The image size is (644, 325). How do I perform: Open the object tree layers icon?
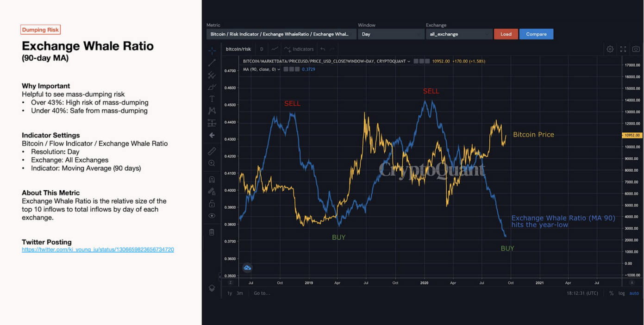pyautogui.click(x=212, y=288)
